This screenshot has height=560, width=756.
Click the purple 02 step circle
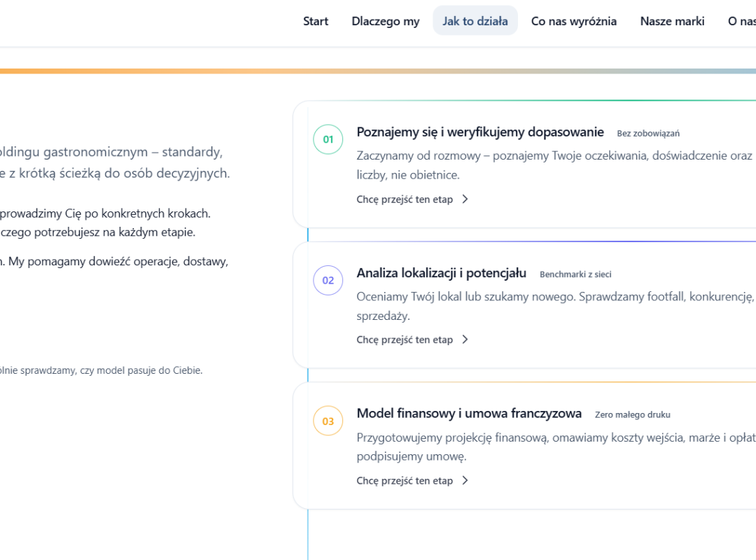328,281
